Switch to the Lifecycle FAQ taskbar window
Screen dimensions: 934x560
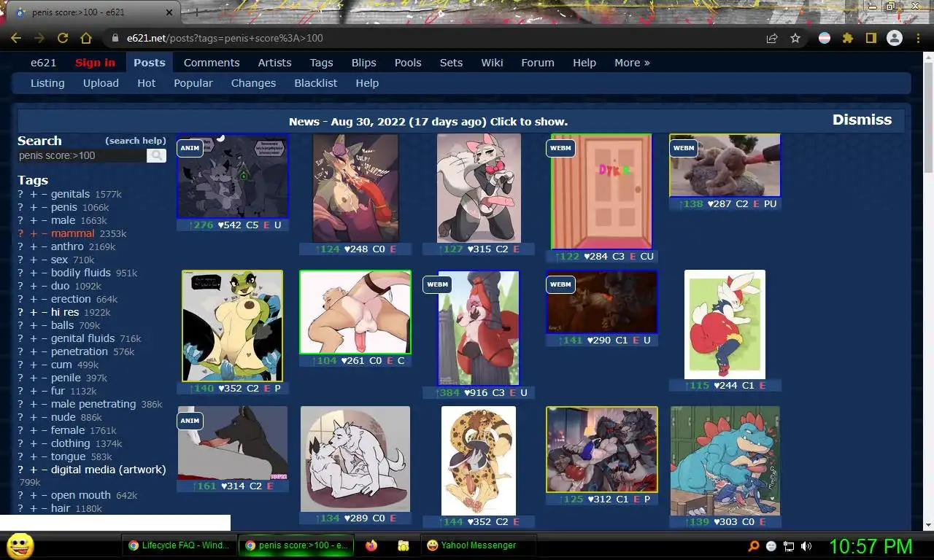(x=178, y=545)
